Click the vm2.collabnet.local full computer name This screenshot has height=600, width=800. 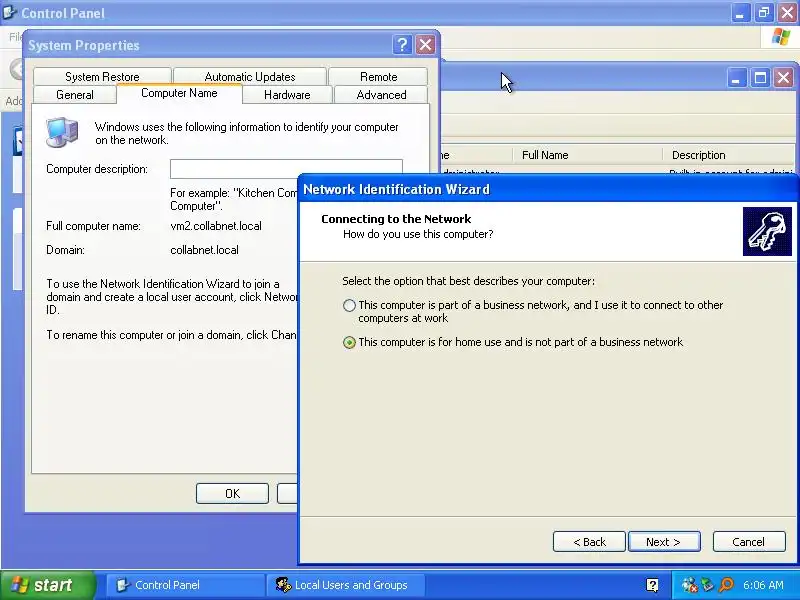click(x=216, y=226)
